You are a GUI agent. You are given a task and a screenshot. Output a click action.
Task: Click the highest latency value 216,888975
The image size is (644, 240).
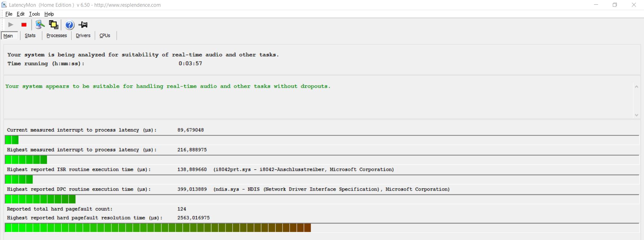point(192,150)
